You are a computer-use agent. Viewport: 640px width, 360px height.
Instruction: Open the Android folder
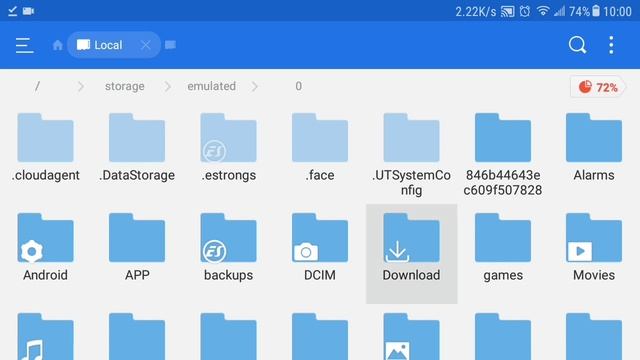tap(45, 248)
